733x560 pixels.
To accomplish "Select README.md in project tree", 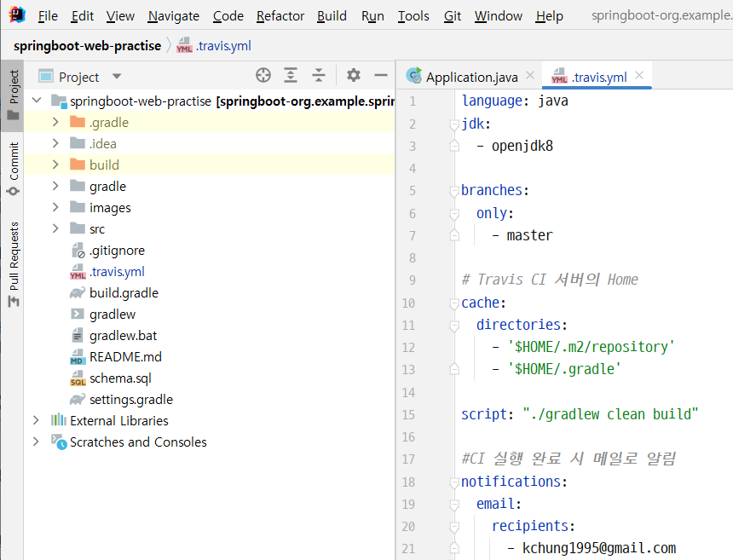I will [x=126, y=357].
